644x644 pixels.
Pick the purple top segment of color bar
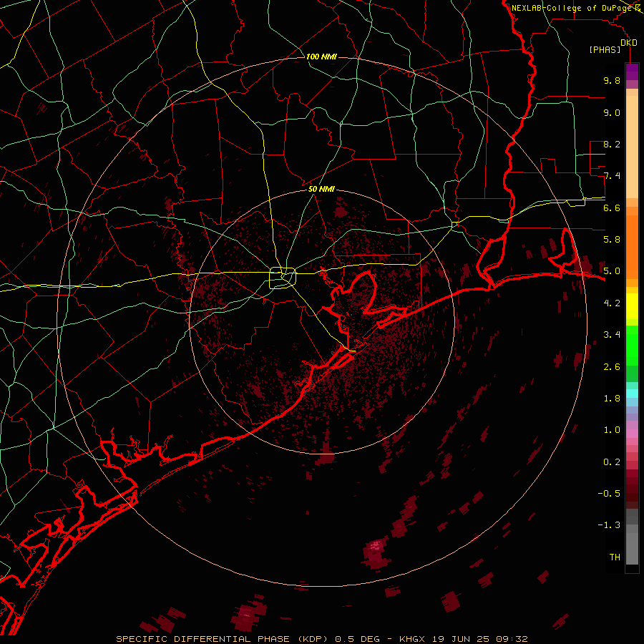tap(632, 72)
